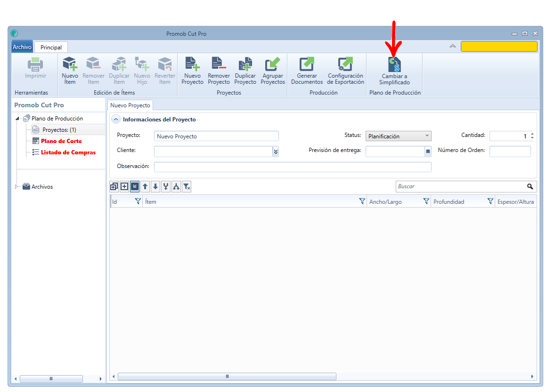Collapse the ribbon with the chevron
The height and width of the screenshot is (392, 546).
[x=453, y=46]
